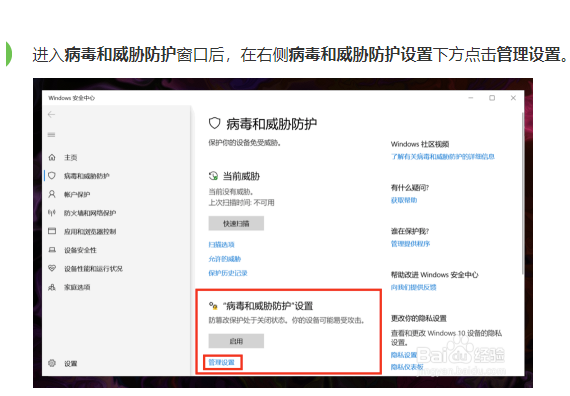Click the 主页 home icon
Image resolution: width=570 pixels, height=396 pixels.
[52, 157]
